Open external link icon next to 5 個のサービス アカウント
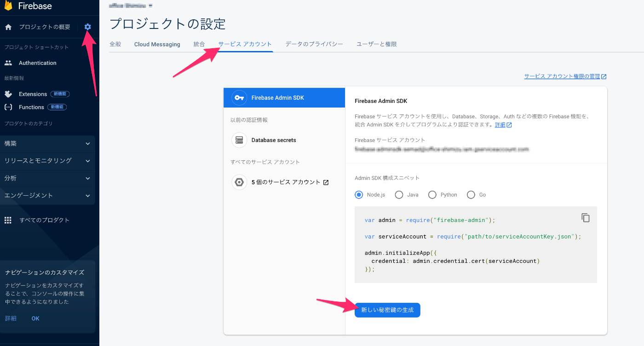Viewport: 644px width, 346px height. (x=326, y=182)
